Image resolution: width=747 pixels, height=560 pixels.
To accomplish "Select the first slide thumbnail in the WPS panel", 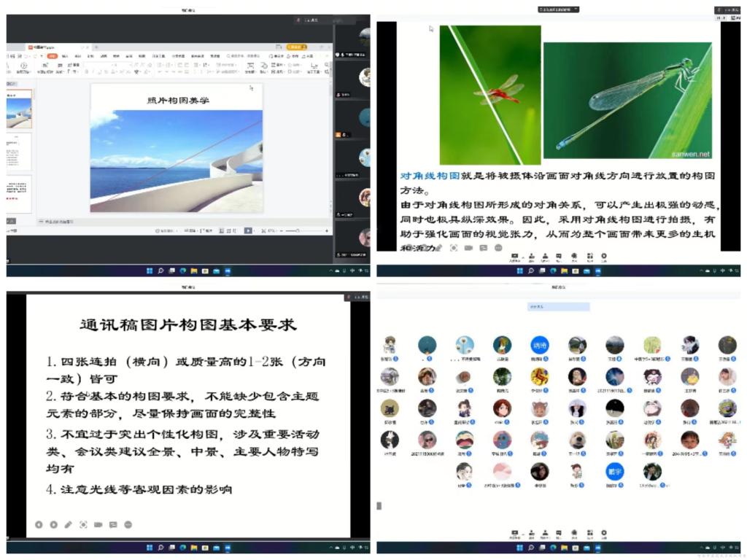I will click(19, 109).
